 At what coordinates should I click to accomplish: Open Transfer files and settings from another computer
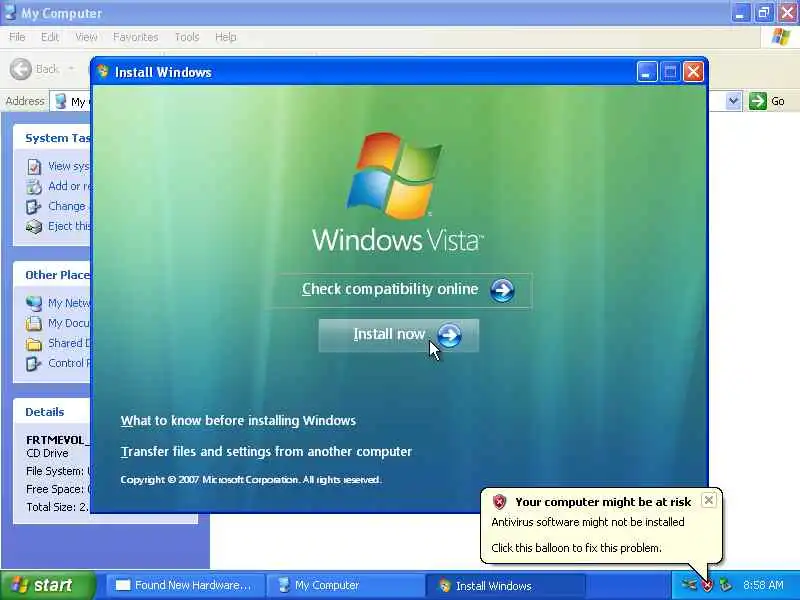[x=266, y=452]
